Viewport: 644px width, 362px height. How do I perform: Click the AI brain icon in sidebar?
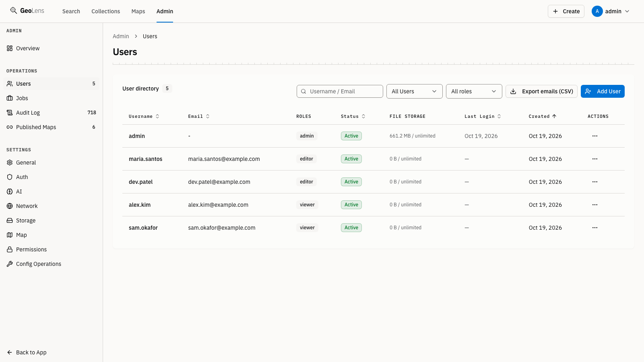point(10,191)
